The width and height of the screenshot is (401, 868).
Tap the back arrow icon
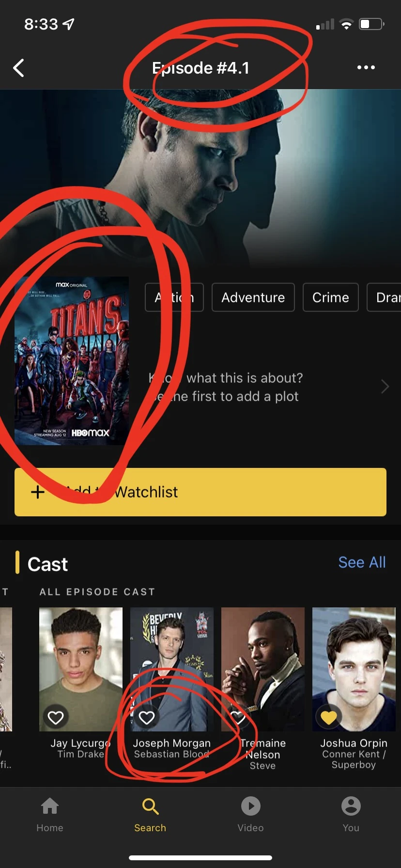pyautogui.click(x=19, y=68)
